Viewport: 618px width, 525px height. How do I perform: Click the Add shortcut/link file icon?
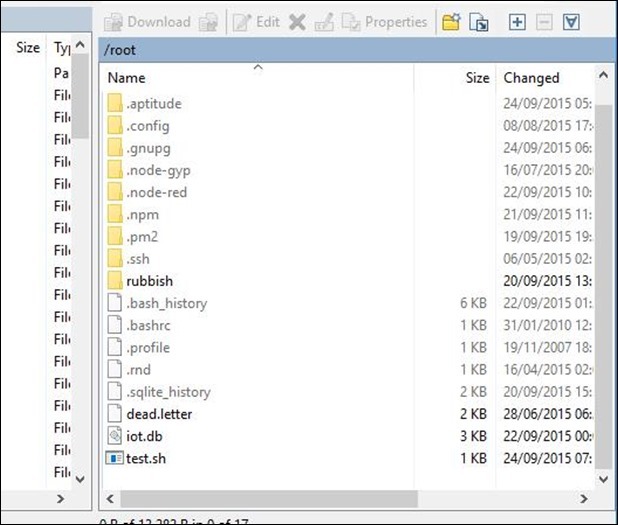click(x=479, y=22)
